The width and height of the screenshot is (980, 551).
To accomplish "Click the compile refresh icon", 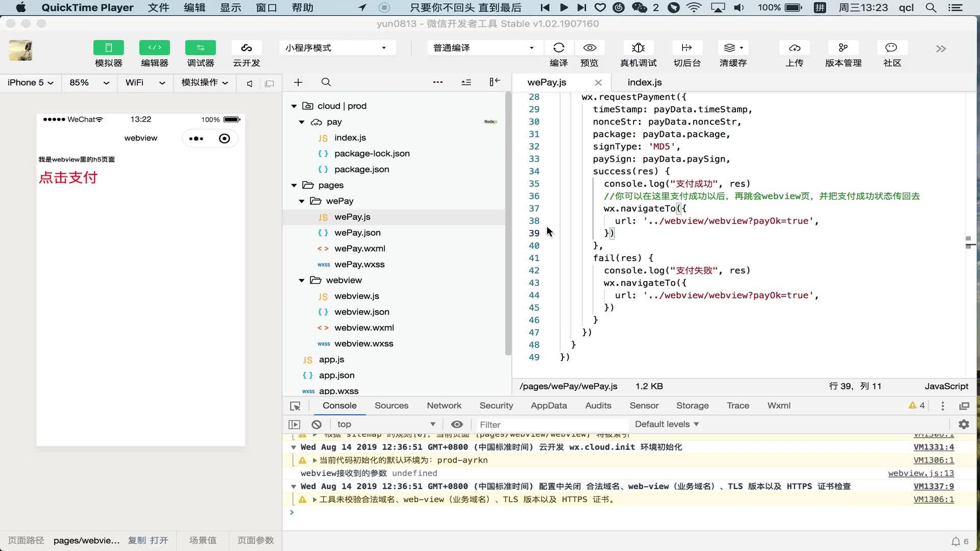I will point(558,48).
